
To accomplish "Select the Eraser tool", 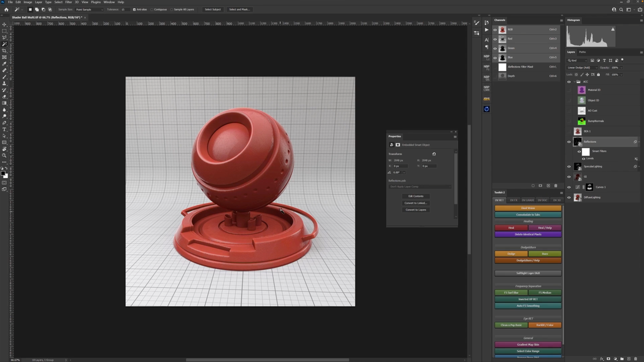I will (x=4, y=96).
